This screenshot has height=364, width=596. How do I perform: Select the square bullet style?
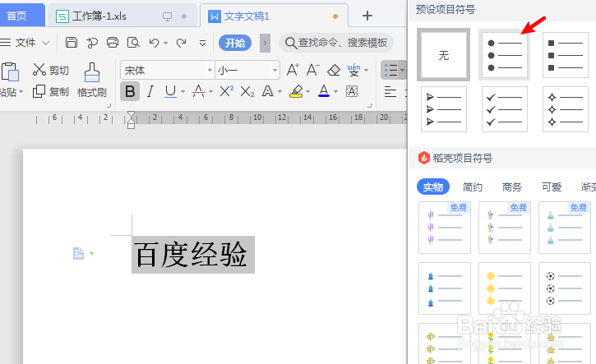[566, 55]
